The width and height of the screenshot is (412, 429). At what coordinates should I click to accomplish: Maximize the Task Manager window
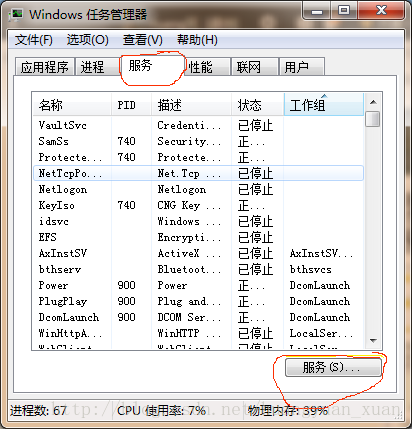pyautogui.click(x=344, y=11)
